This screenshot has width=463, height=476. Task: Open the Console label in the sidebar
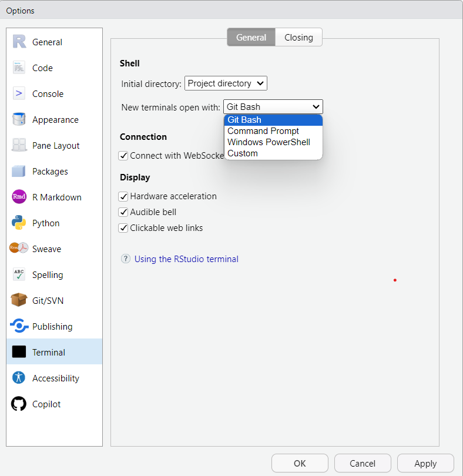[48, 94]
